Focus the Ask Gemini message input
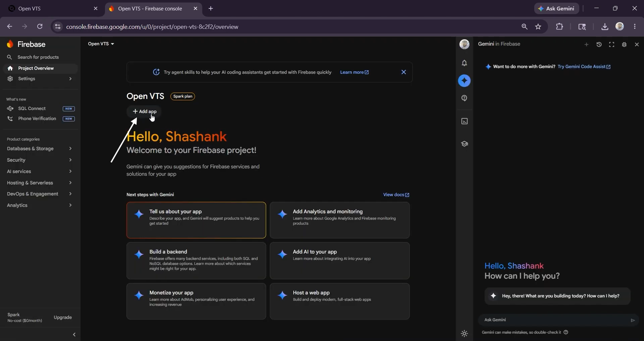The width and height of the screenshot is (644, 341). click(x=555, y=320)
